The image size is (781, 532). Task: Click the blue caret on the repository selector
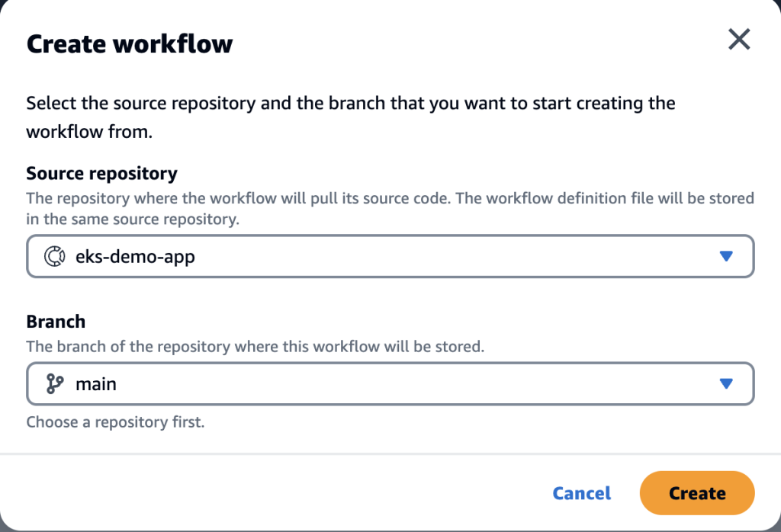click(726, 256)
